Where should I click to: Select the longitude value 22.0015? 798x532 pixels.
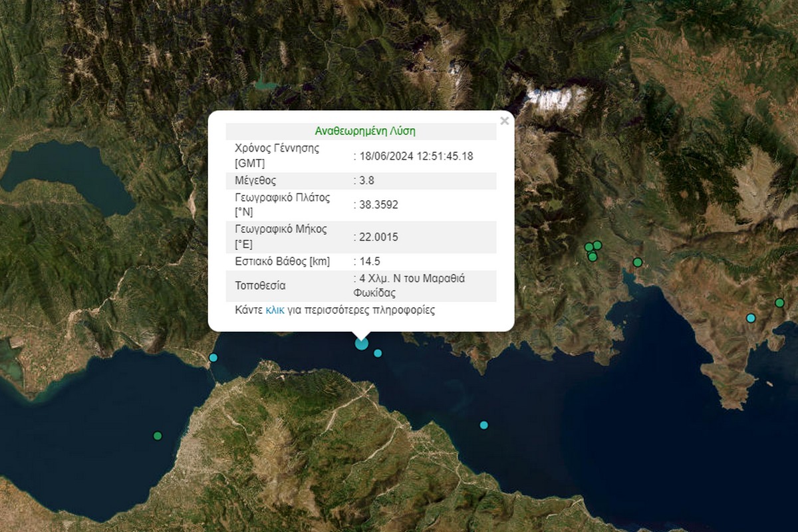378,237
